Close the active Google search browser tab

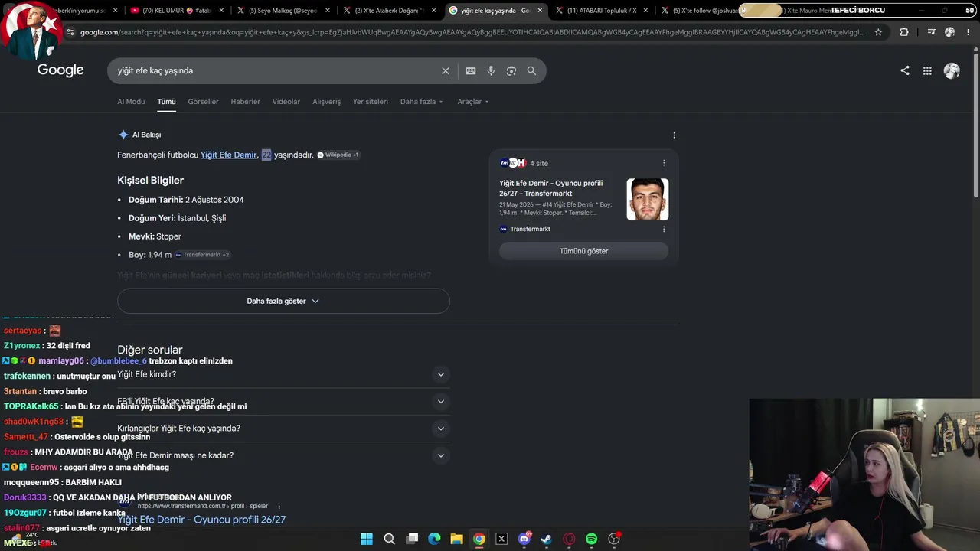(540, 11)
